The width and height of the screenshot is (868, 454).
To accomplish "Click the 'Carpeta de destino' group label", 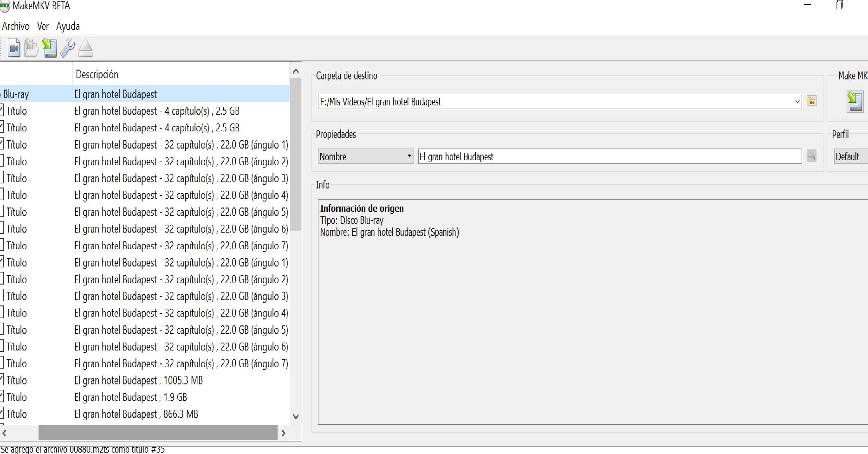I will pos(347,76).
